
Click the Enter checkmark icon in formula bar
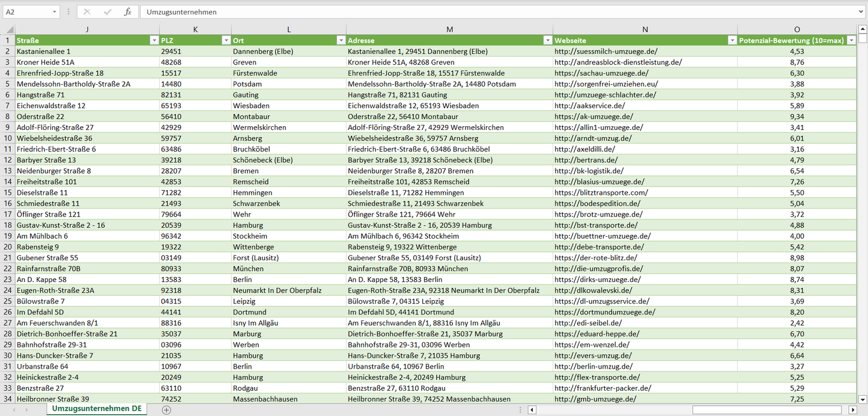pos(108,12)
